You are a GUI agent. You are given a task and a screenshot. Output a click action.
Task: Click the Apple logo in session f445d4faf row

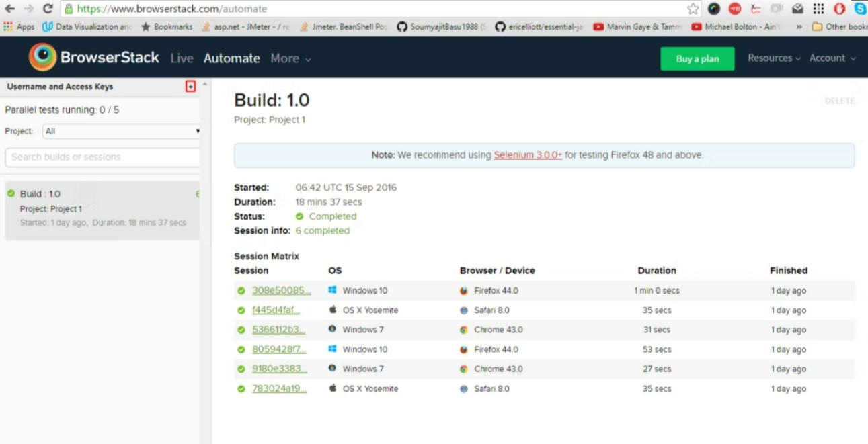click(x=332, y=310)
